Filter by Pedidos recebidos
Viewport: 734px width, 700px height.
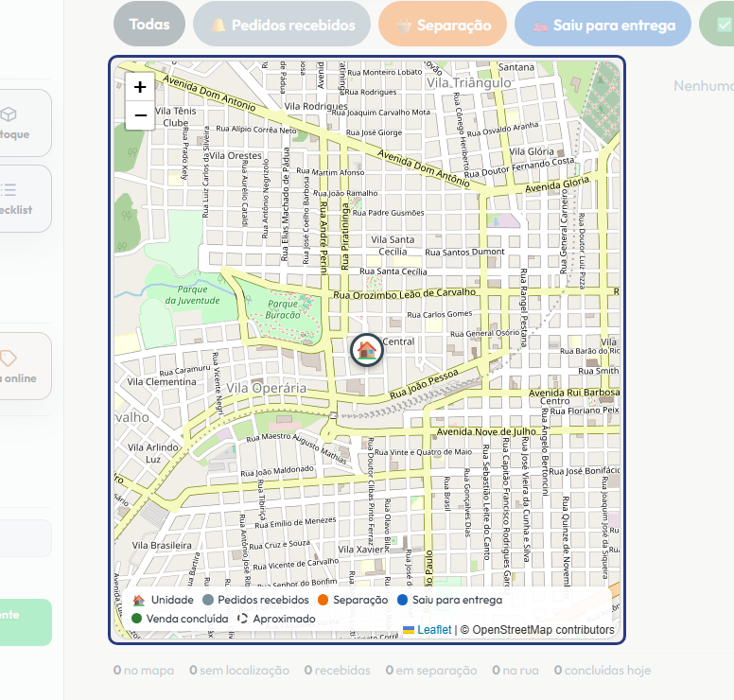click(x=282, y=24)
